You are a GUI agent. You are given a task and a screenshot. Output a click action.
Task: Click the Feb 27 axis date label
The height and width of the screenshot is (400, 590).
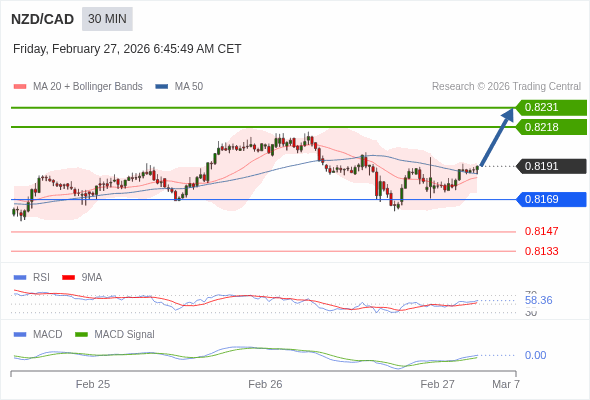pyautogui.click(x=438, y=384)
